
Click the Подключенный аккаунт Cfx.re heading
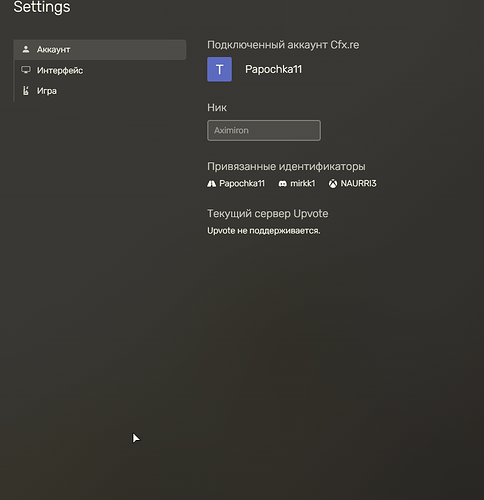click(283, 45)
